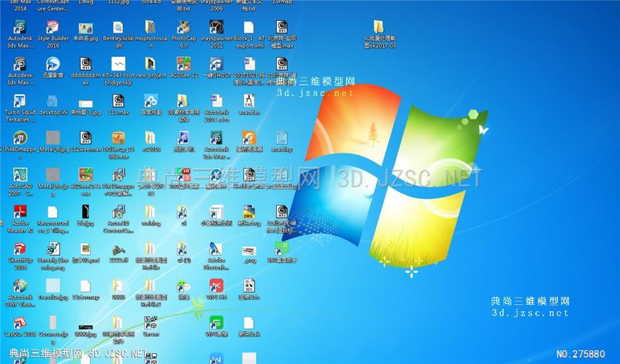
Task: Open the new project folder
Action: (x=151, y=64)
